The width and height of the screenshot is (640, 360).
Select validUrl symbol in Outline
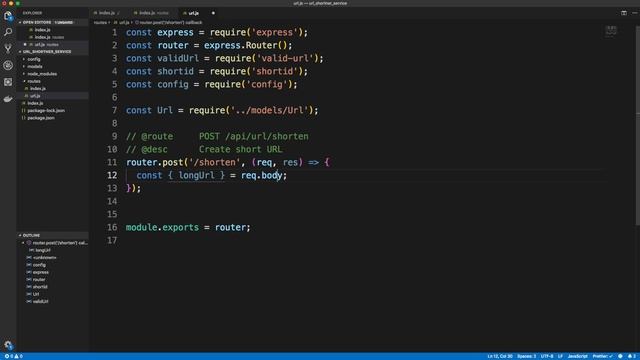point(40,302)
